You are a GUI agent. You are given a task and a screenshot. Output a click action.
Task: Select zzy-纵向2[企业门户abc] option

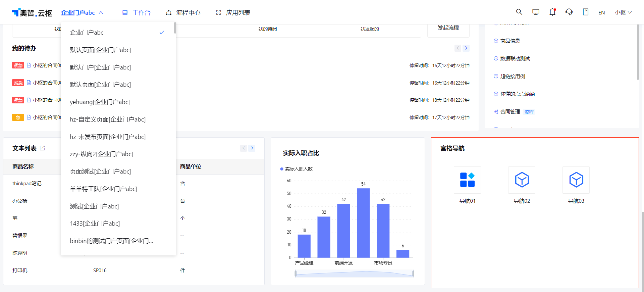point(118,154)
